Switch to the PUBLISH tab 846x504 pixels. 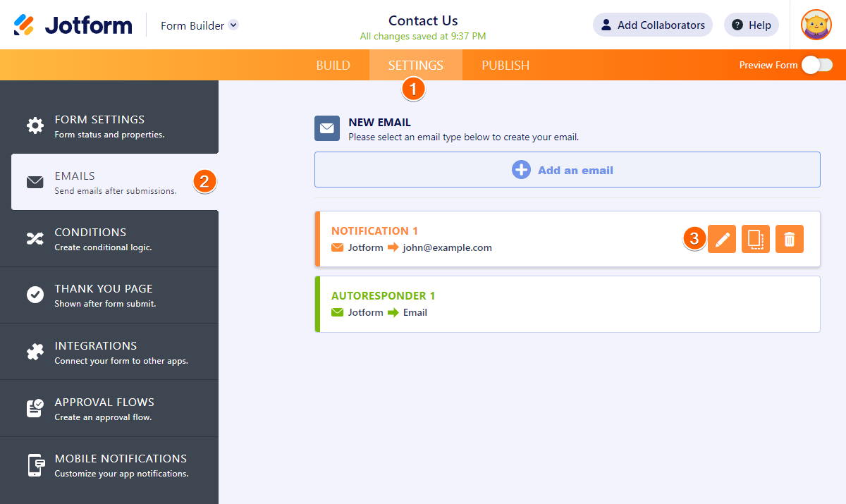(x=505, y=66)
